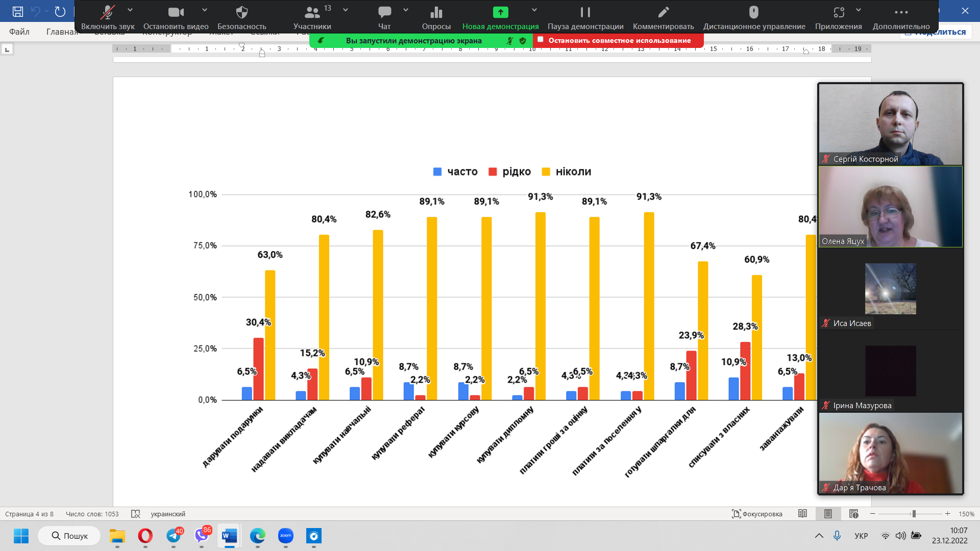Stop video (Остановить видео) camera toggle

(x=176, y=12)
